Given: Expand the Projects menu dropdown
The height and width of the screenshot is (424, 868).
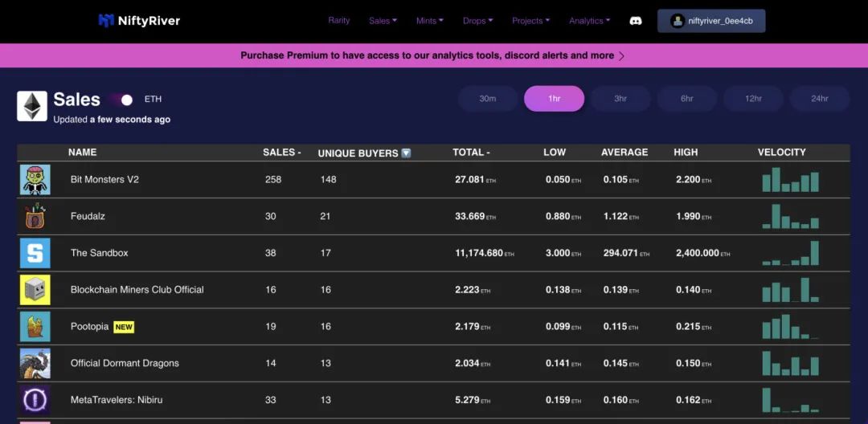Looking at the screenshot, I should [x=531, y=21].
